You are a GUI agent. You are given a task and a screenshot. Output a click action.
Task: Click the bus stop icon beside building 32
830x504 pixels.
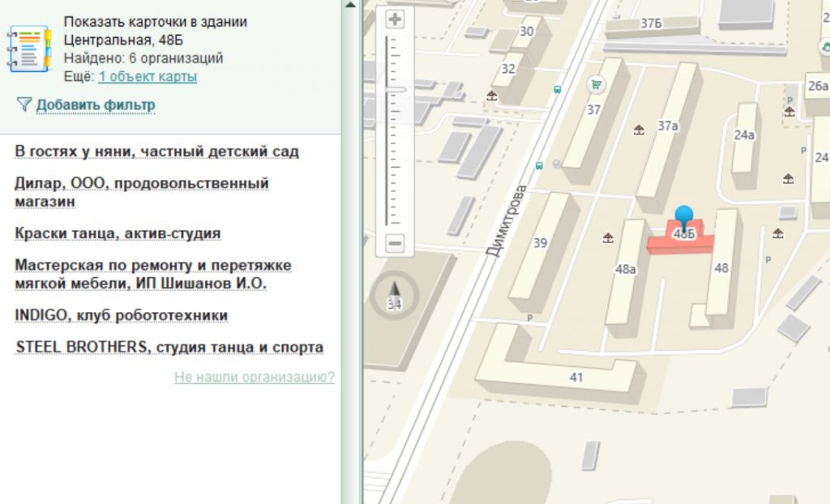557,90
